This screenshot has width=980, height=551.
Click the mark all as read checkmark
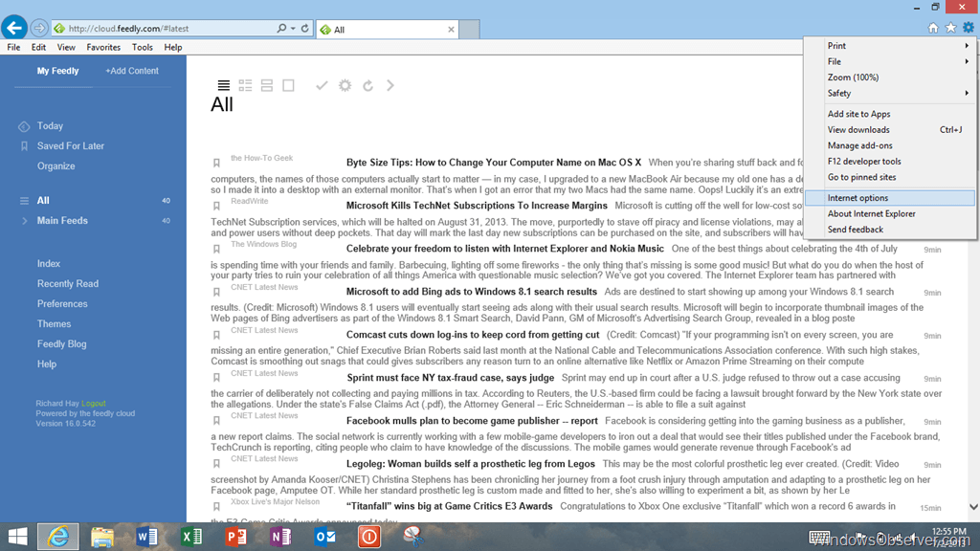322,86
